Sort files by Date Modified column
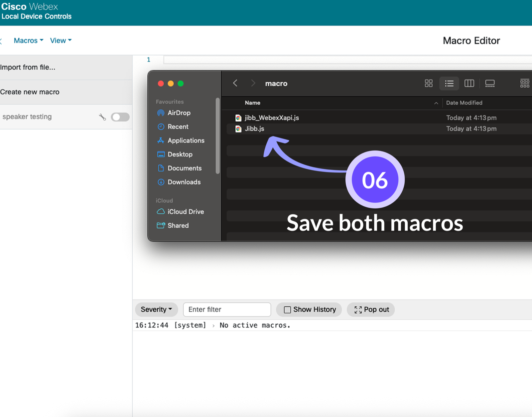Screen dimensions: 532x417 pos(464,103)
